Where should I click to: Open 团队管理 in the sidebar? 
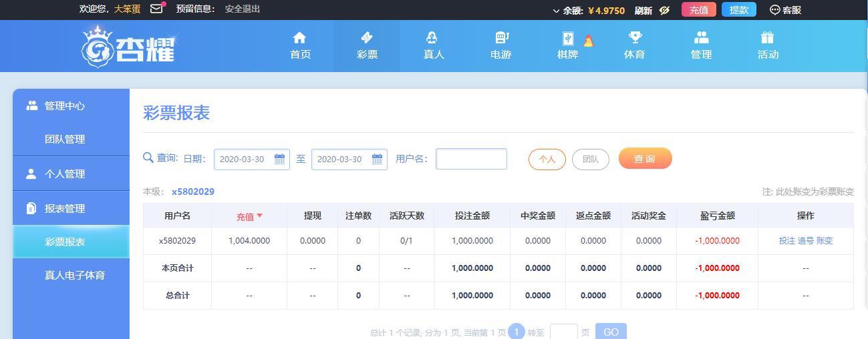65,139
